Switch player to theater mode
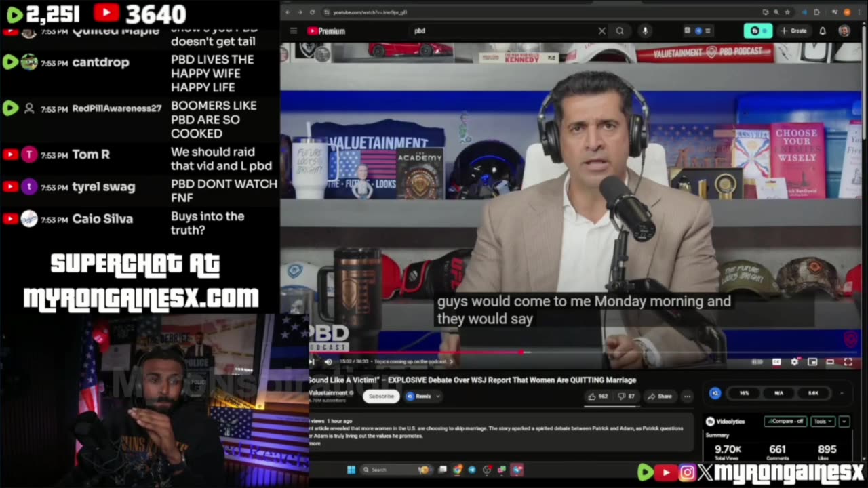Screen dimensions: 868x488 pyautogui.click(x=830, y=362)
